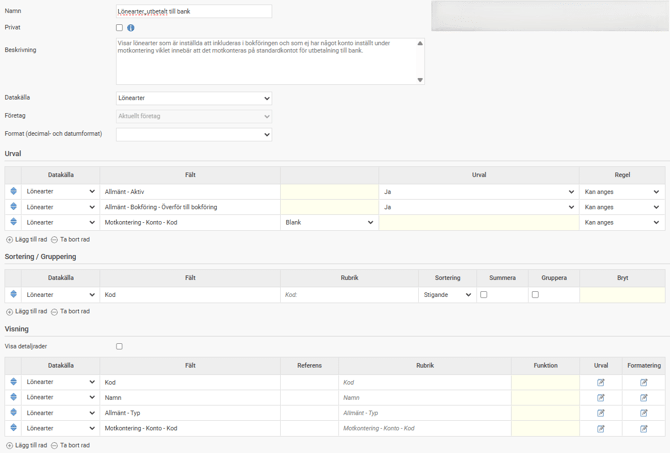
Task: Click the Formatering edit icon for Kod row
Action: pyautogui.click(x=644, y=382)
